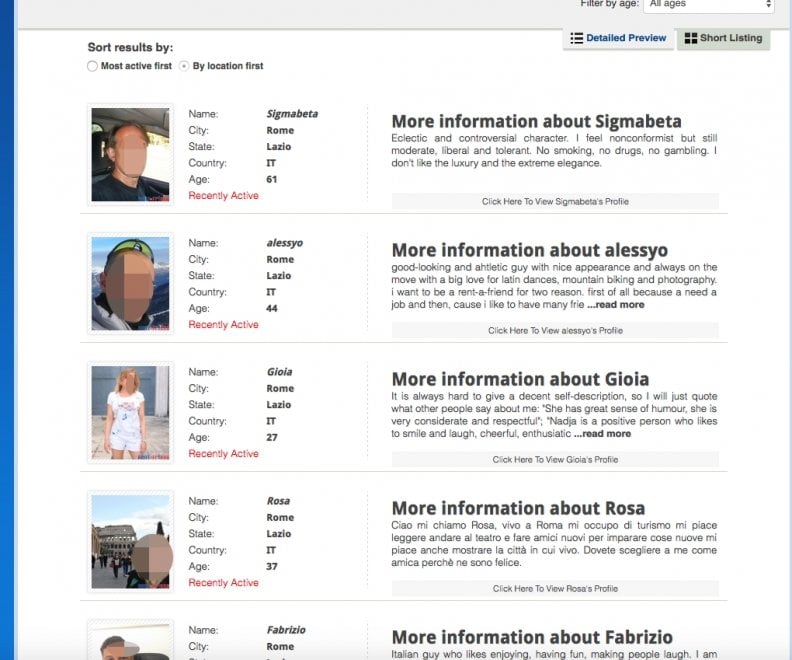Click Here To View alessyo's Profile button

(555, 330)
